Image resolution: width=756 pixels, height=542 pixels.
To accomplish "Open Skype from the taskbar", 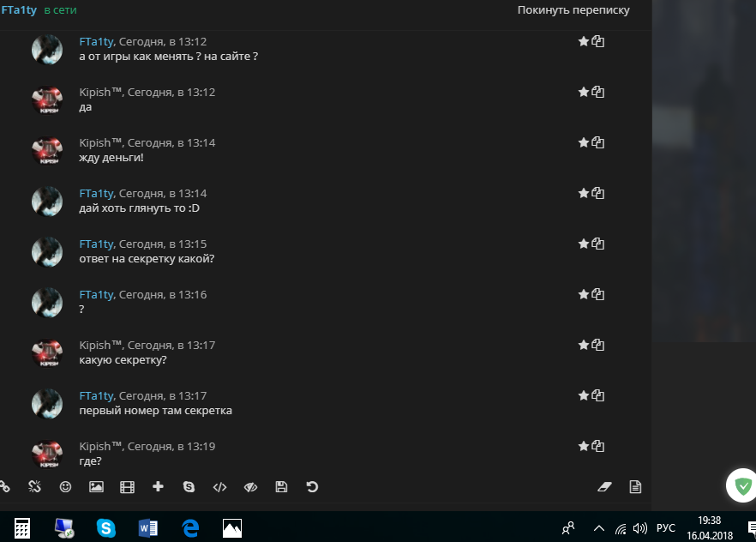I will [106, 528].
